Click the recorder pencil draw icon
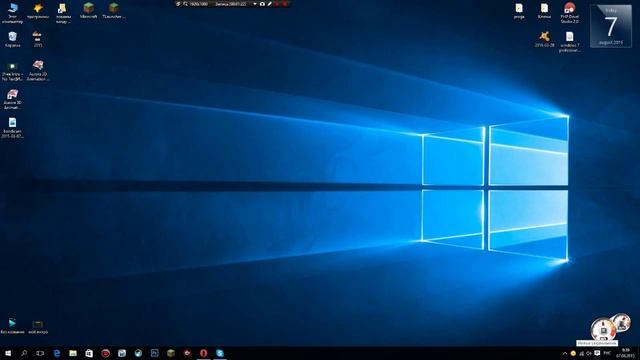 pyautogui.click(x=269, y=4)
